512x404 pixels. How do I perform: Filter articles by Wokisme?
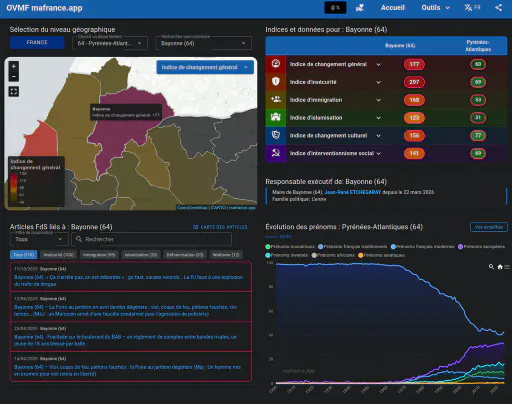226,255
